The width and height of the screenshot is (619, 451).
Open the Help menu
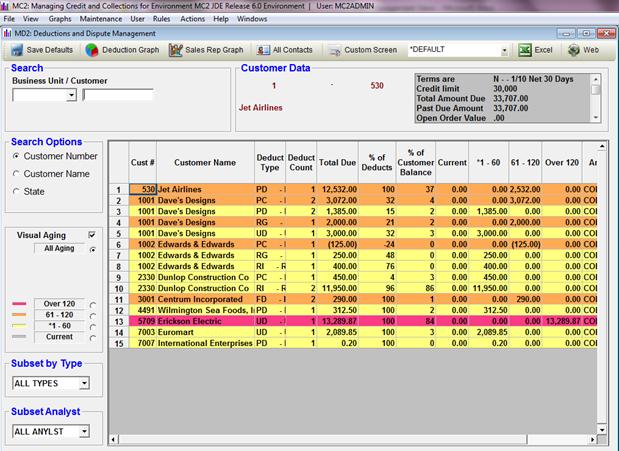click(221, 19)
